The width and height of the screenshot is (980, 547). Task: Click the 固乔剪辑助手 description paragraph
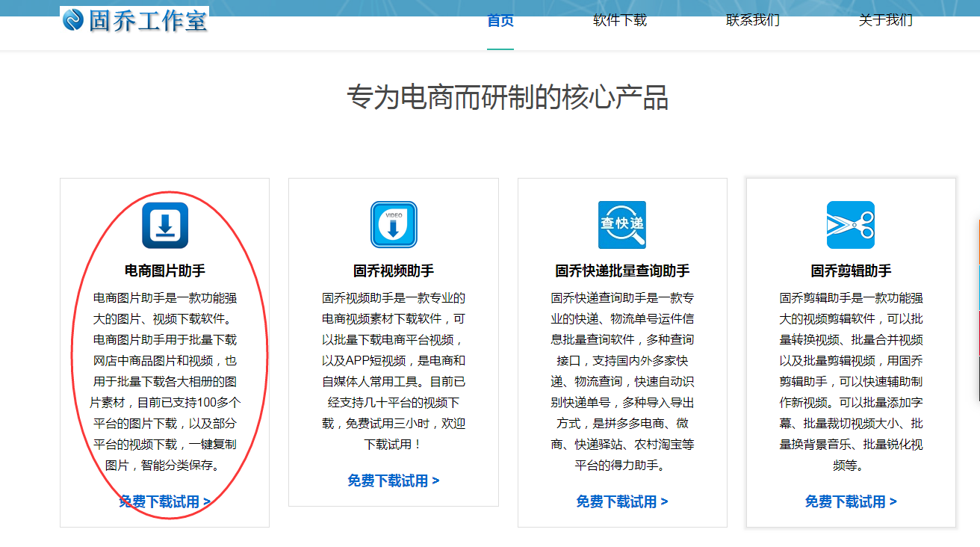click(x=851, y=381)
